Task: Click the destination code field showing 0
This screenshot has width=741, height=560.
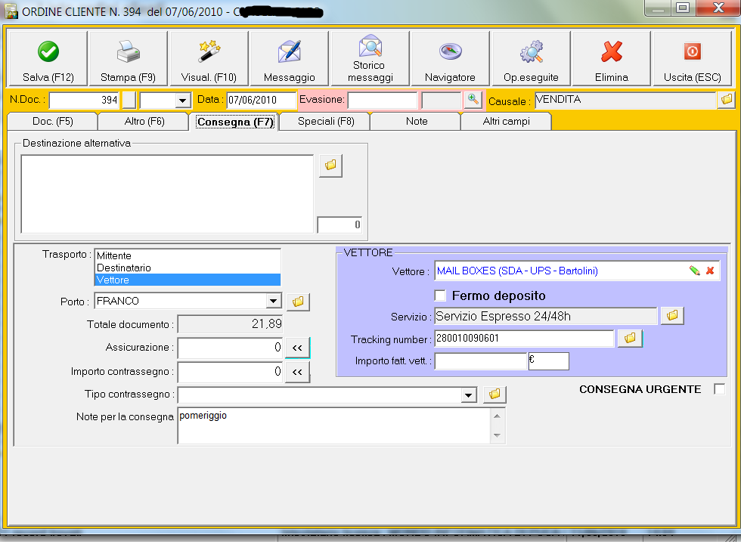Action: 339,224
